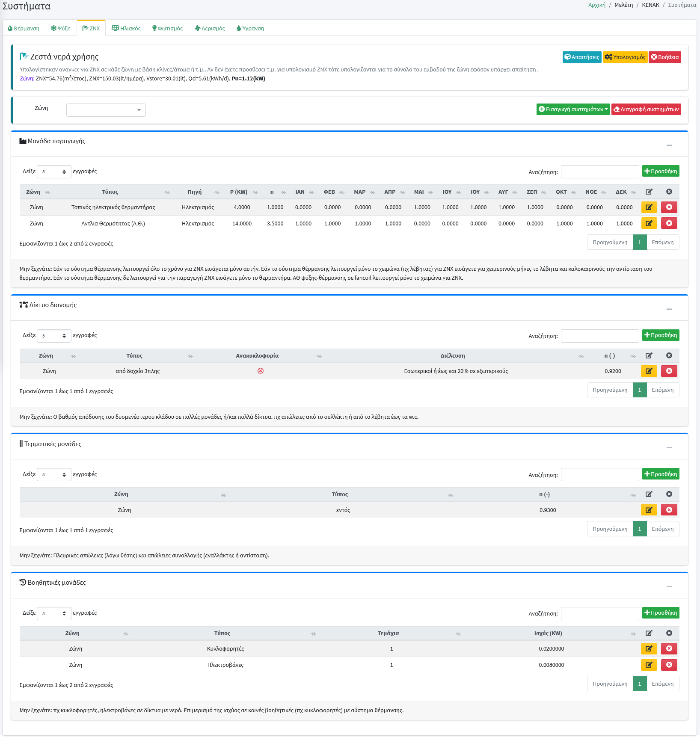Delete the terminal unit row εντός

coord(669,510)
